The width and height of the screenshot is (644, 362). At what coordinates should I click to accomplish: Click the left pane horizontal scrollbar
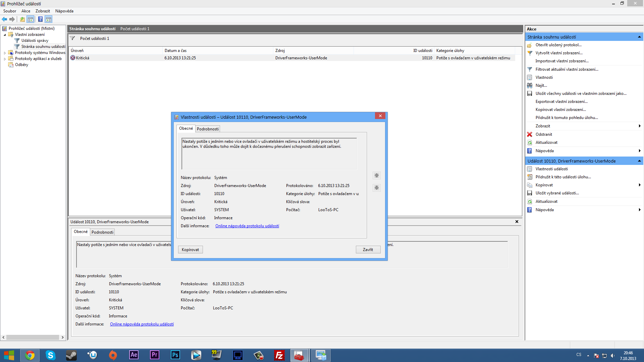(x=33, y=337)
